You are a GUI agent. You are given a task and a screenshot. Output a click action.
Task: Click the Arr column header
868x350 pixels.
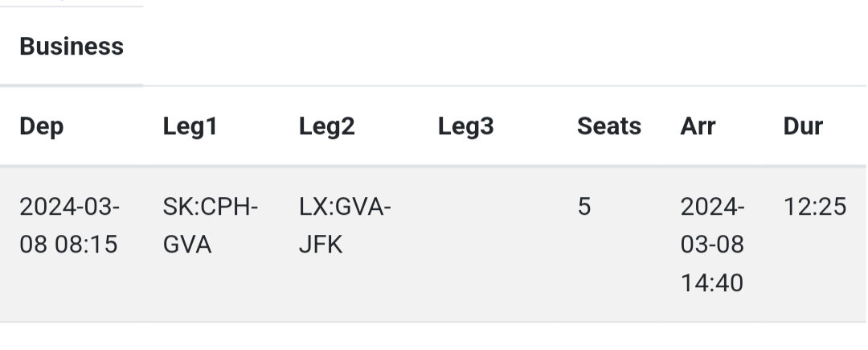698,126
